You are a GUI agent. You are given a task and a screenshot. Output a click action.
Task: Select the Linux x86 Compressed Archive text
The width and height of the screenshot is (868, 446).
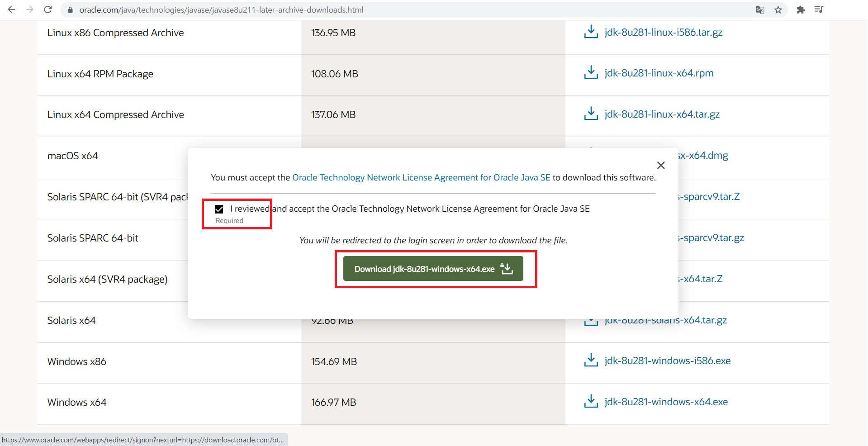pos(115,33)
